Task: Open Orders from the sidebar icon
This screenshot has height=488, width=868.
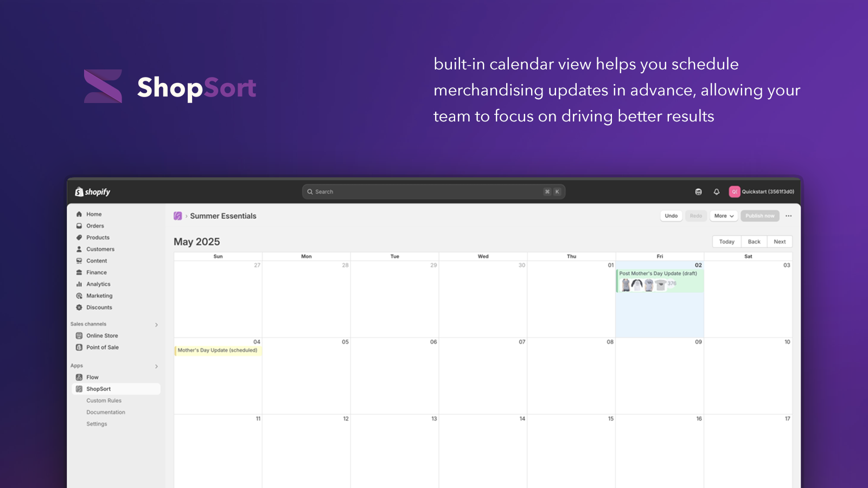Action: click(79, 226)
